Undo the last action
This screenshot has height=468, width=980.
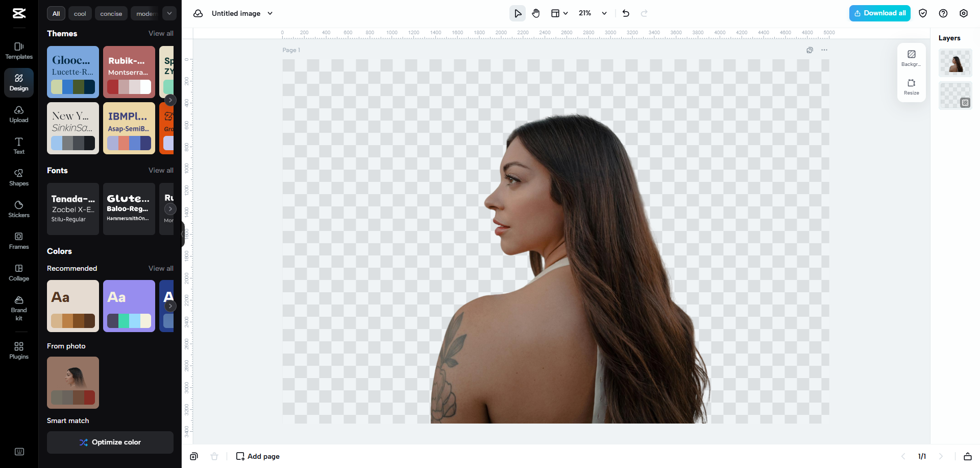[626, 13]
